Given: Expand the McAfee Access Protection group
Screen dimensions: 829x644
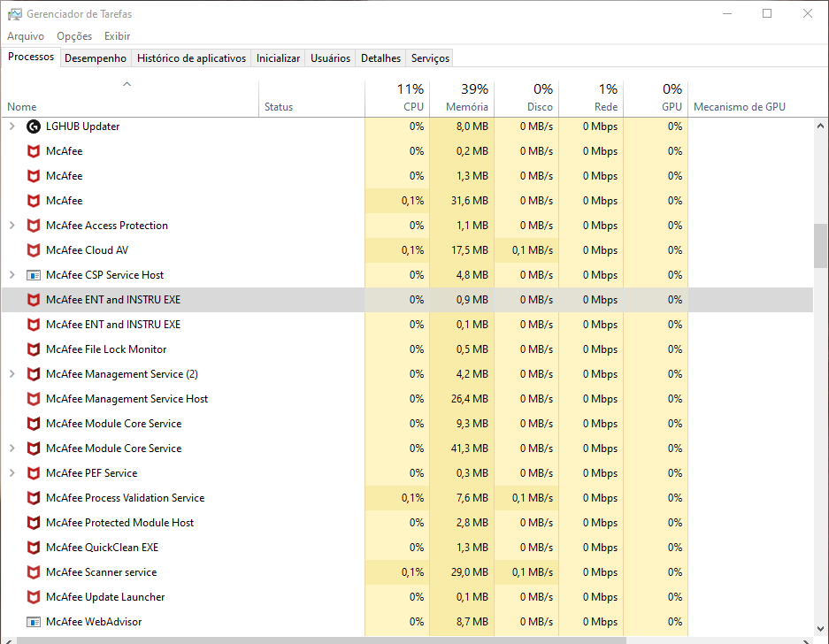Looking at the screenshot, I should pyautogui.click(x=12, y=226).
